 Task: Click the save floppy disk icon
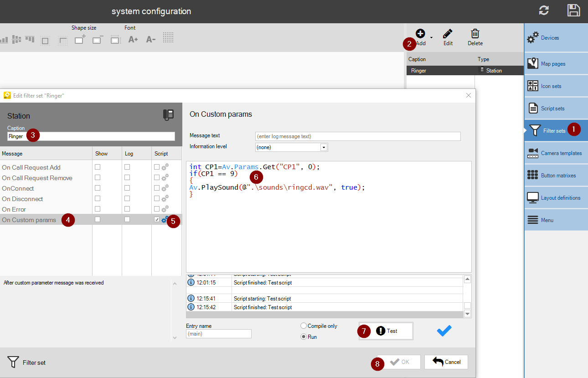(573, 11)
